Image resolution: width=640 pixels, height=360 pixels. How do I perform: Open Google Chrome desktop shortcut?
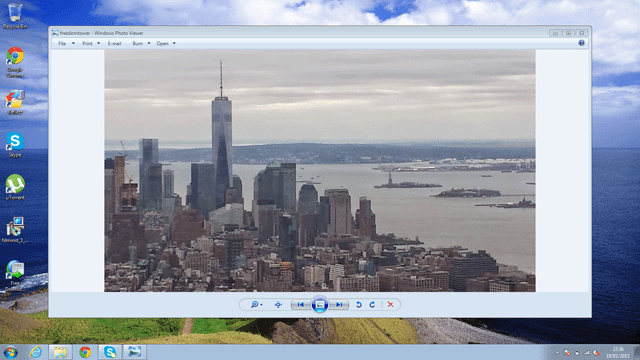tap(15, 62)
